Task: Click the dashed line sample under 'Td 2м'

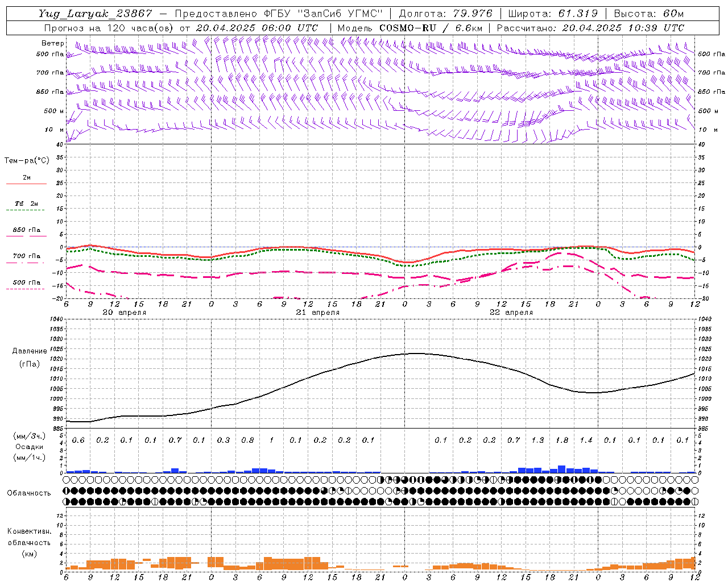Action: [x=26, y=210]
